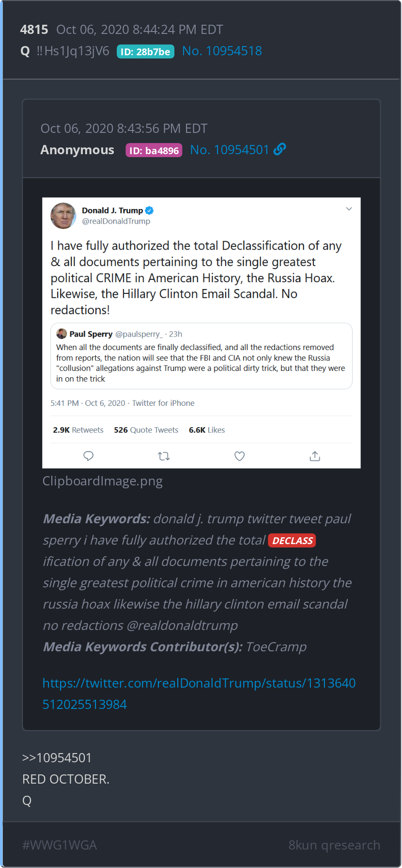Expand the tweet options chevron
Screen dimensions: 402x868
tap(349, 209)
